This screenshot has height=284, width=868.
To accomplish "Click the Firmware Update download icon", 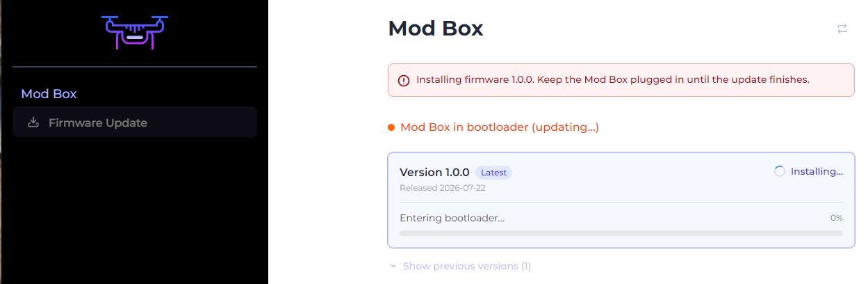I will pyautogui.click(x=33, y=123).
